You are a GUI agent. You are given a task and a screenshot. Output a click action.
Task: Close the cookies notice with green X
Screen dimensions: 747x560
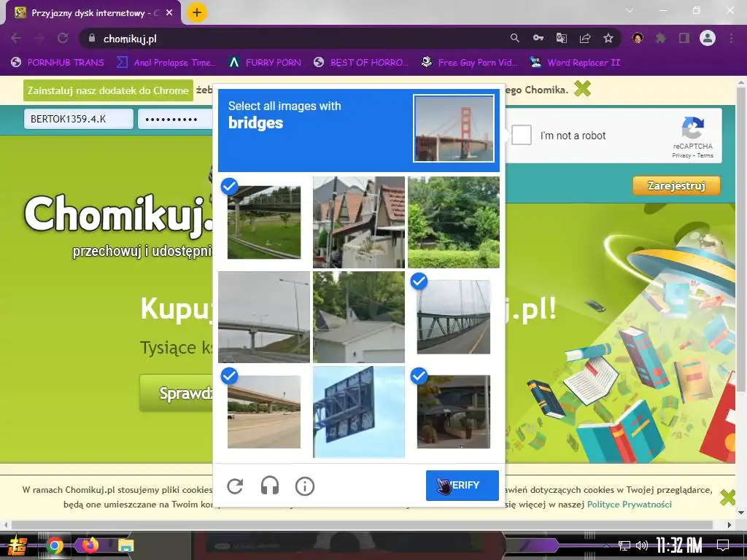(728, 497)
